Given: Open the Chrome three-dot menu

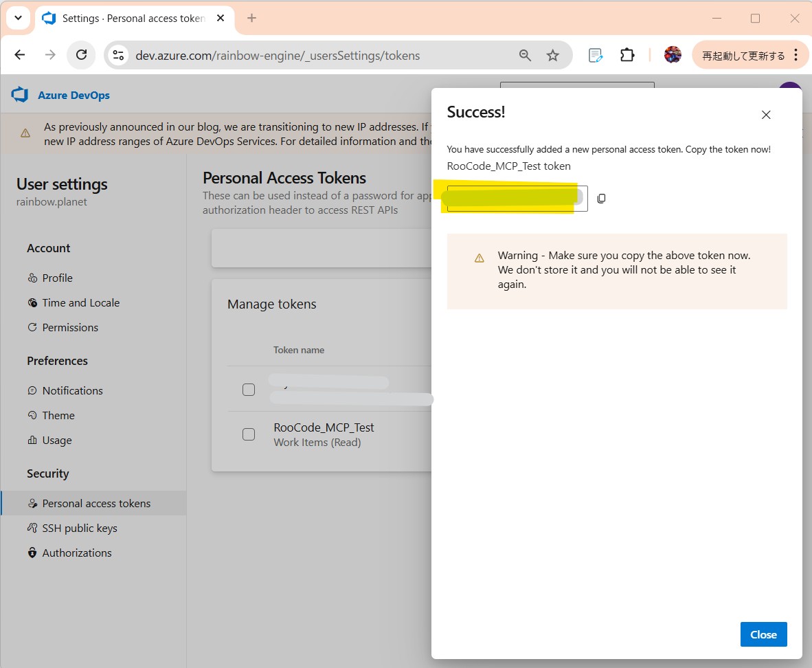Looking at the screenshot, I should tap(796, 55).
